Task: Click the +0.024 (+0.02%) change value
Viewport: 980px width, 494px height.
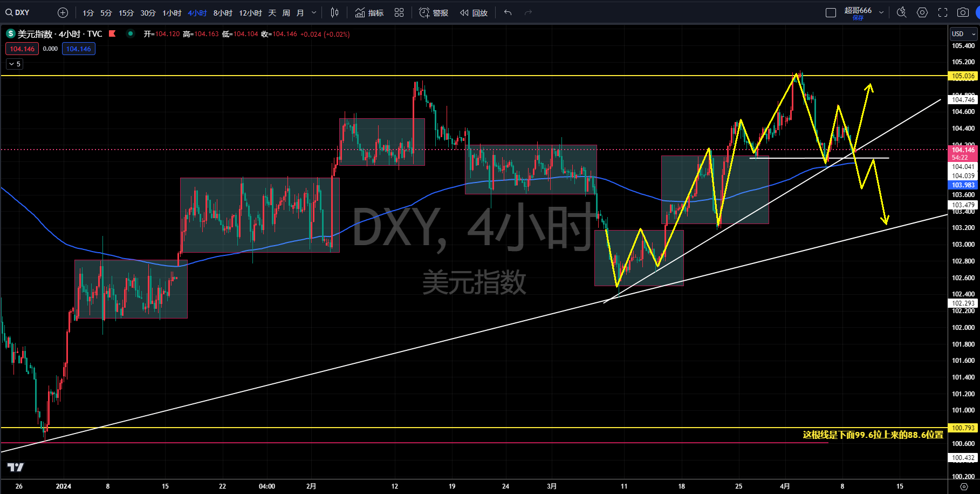Action: (325, 34)
